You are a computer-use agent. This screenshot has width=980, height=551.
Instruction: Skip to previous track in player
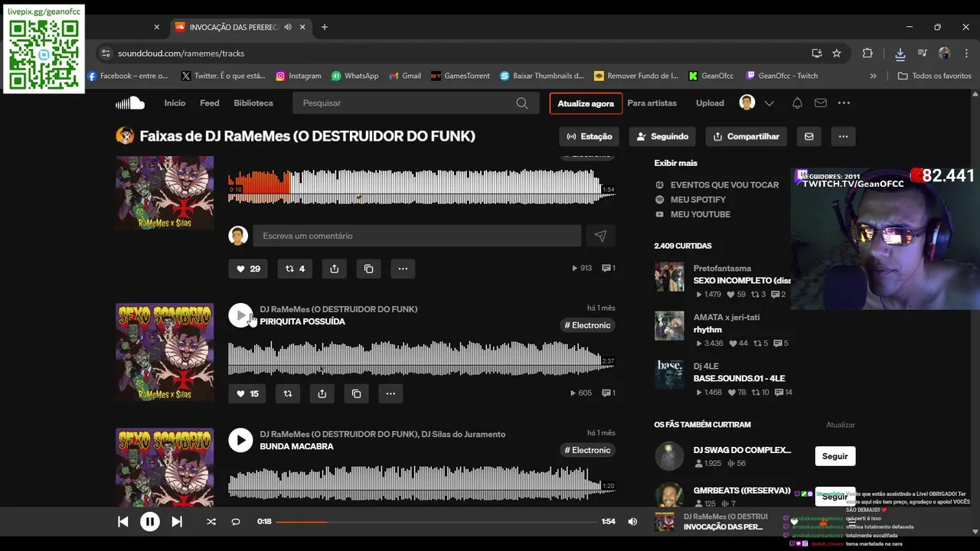pos(122,522)
